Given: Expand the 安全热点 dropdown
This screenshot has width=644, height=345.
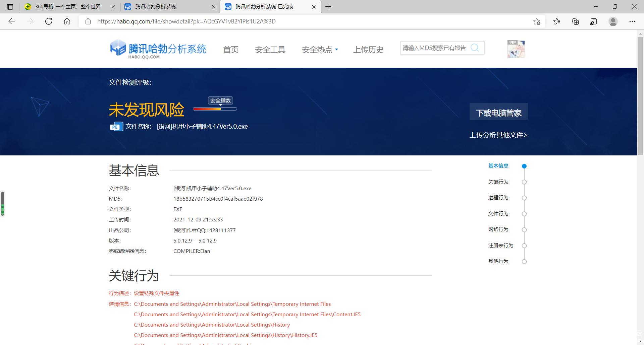Looking at the screenshot, I should 320,50.
